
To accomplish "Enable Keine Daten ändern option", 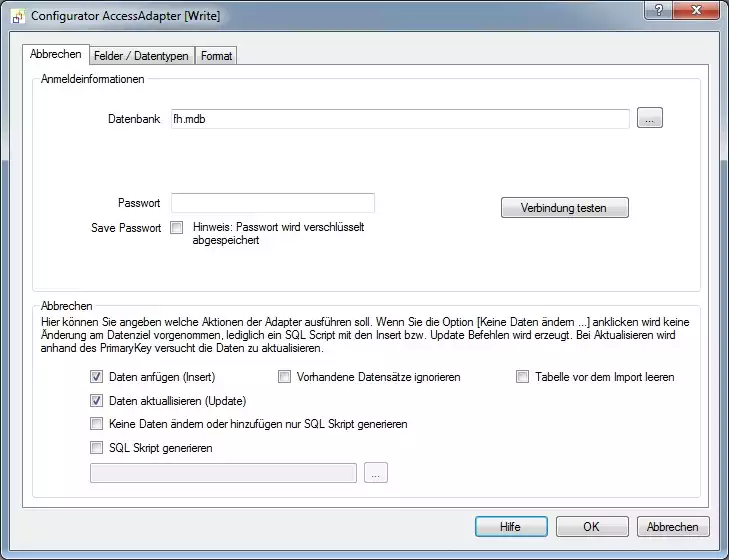I will 97,424.
